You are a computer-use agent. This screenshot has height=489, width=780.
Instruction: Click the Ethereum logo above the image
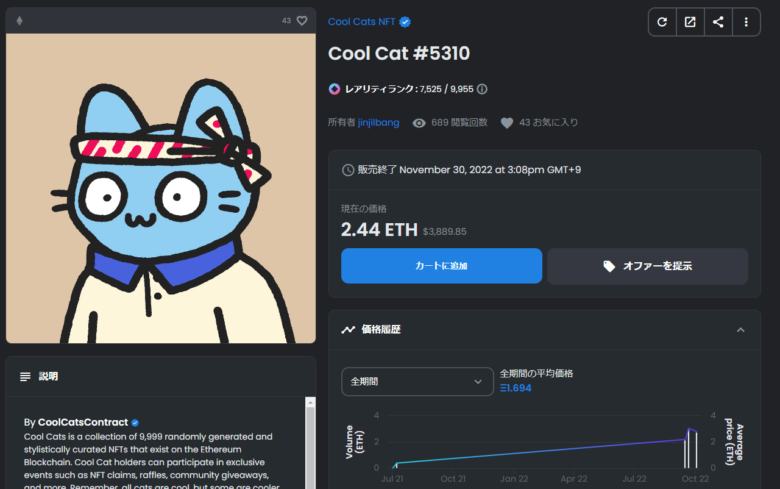19,20
